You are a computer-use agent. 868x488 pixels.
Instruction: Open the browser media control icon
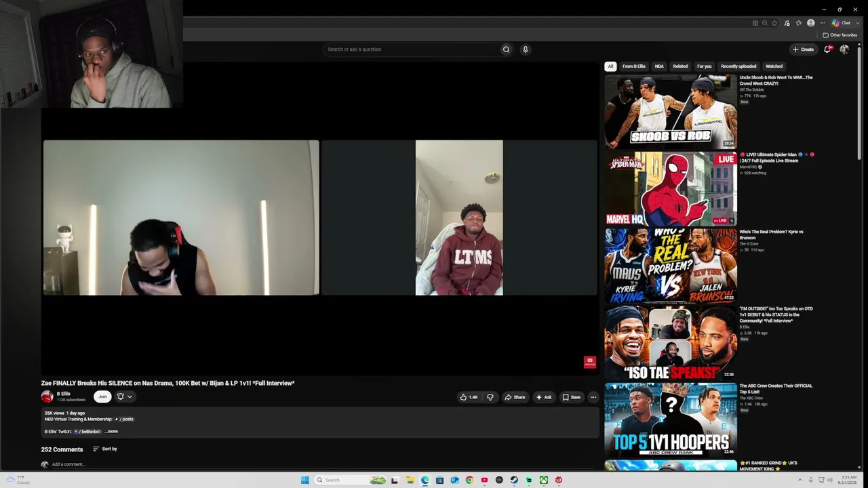point(787,23)
